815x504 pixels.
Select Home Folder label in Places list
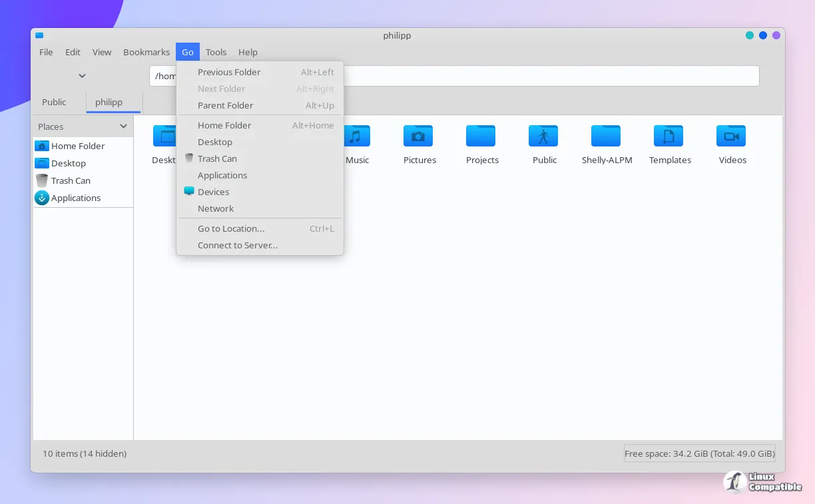(x=78, y=146)
